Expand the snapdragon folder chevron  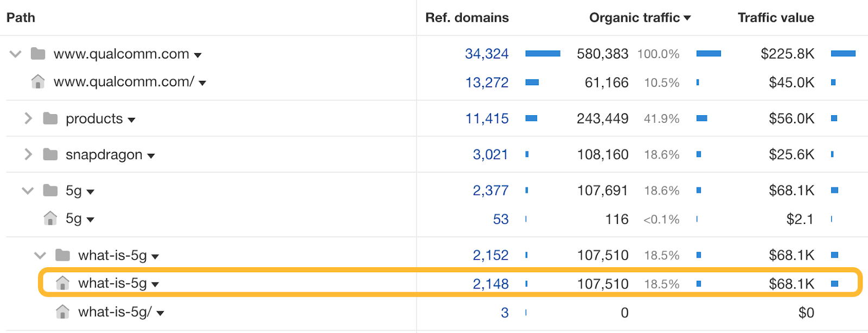pos(28,154)
